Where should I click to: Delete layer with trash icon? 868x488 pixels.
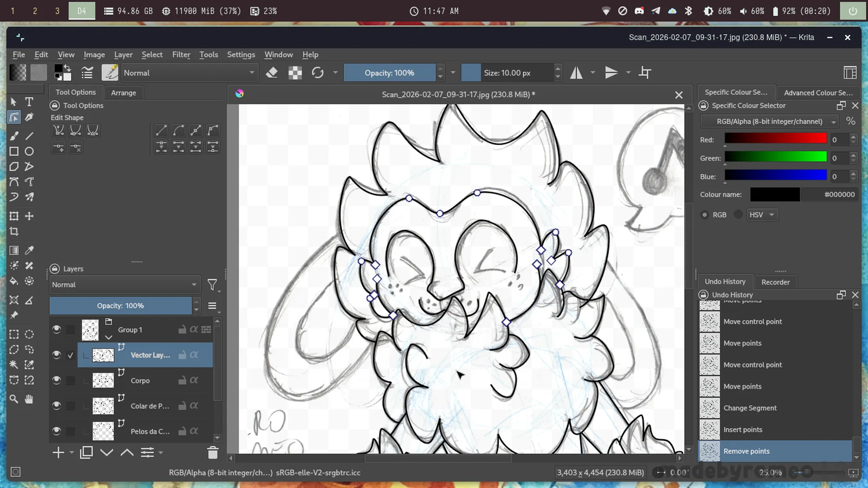coord(213,453)
